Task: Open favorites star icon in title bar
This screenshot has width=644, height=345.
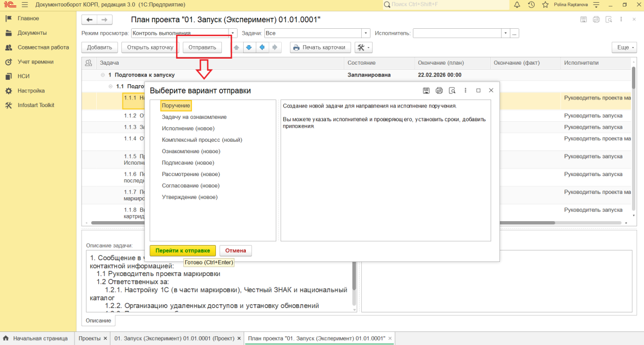Action: click(x=545, y=4)
